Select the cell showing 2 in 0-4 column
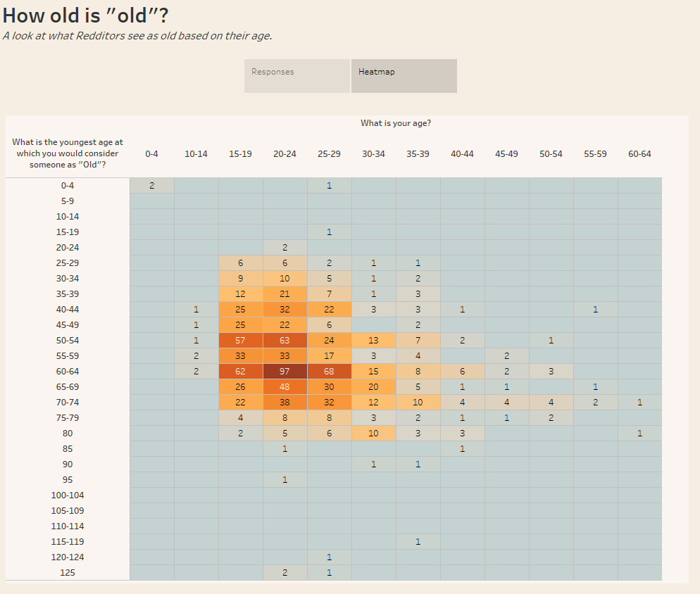The image size is (700, 594). tap(151, 185)
